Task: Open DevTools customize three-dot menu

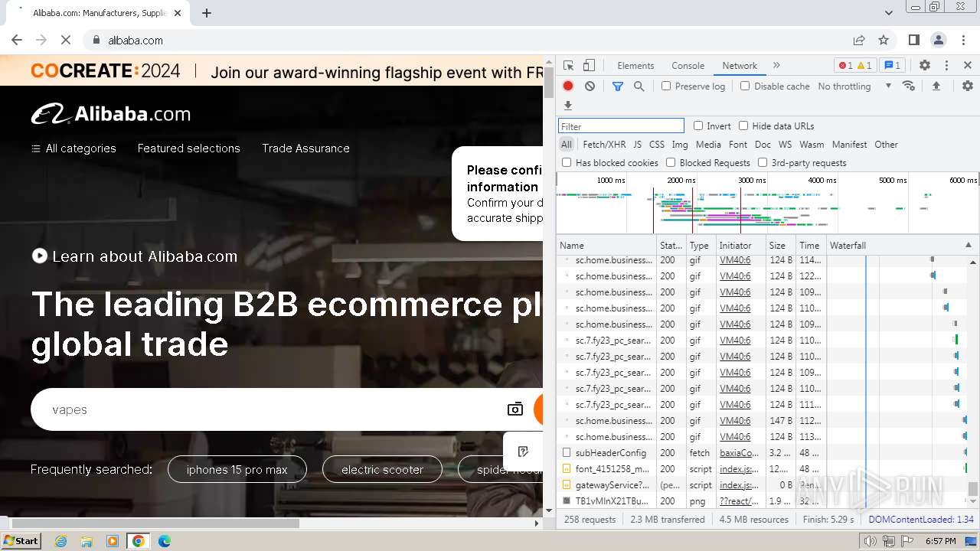Action: pyautogui.click(x=946, y=66)
